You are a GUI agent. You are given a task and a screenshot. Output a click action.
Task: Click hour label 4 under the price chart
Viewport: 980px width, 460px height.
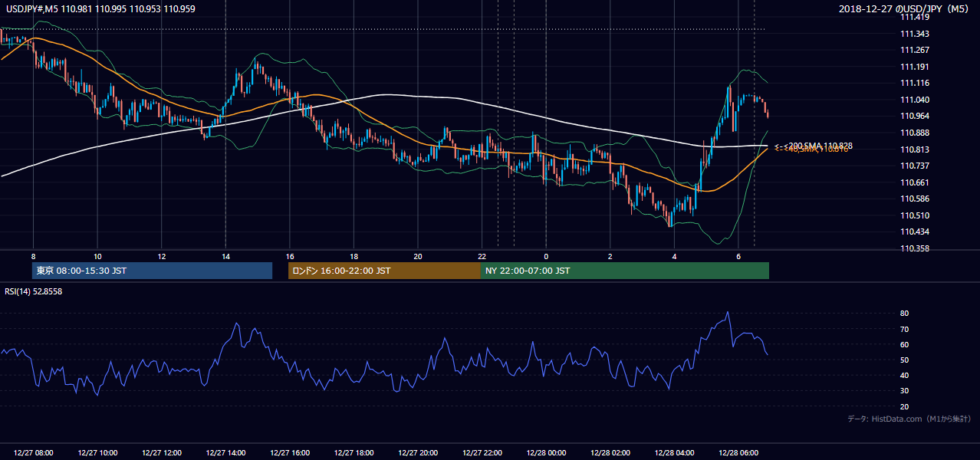tap(674, 256)
